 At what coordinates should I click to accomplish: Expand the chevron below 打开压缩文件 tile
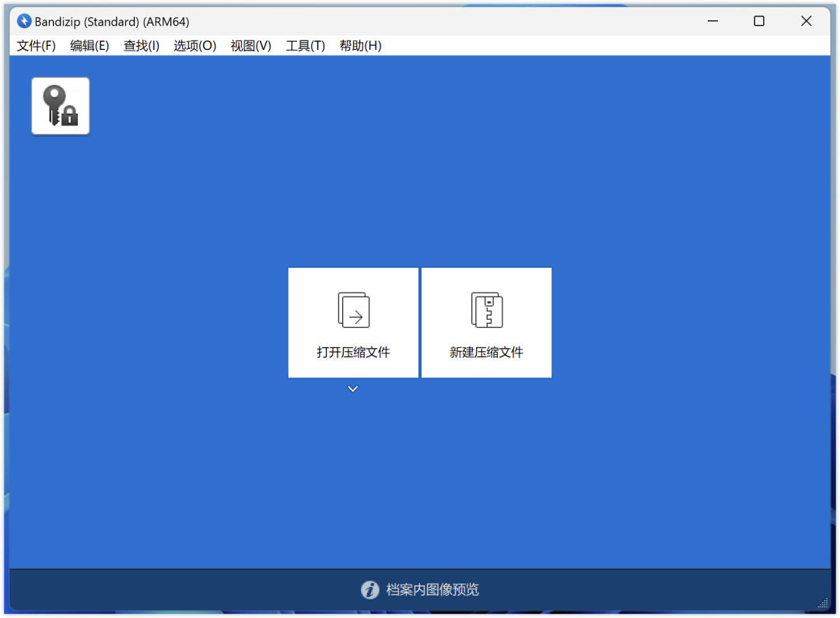point(353,389)
